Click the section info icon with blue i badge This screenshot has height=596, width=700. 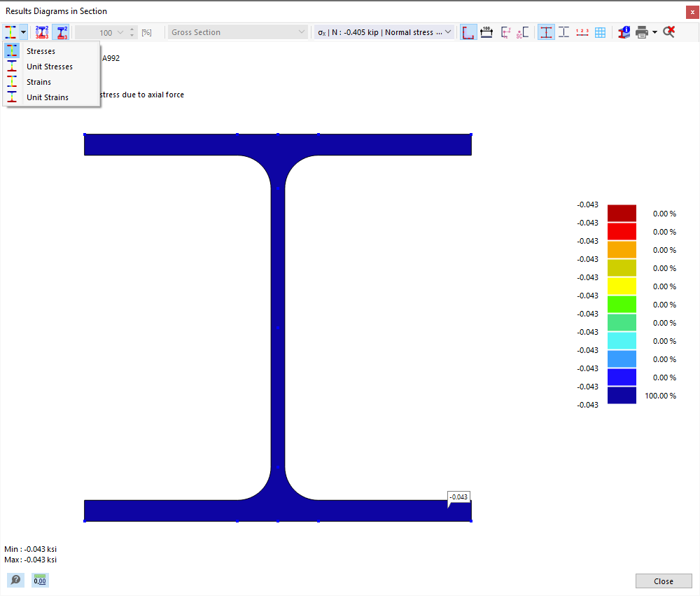coord(623,32)
